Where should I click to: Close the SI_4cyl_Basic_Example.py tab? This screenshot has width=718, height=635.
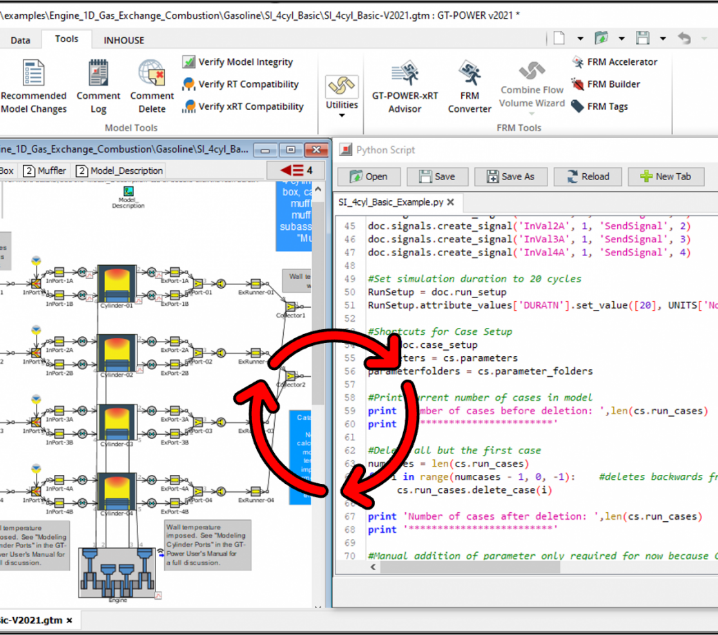451,202
